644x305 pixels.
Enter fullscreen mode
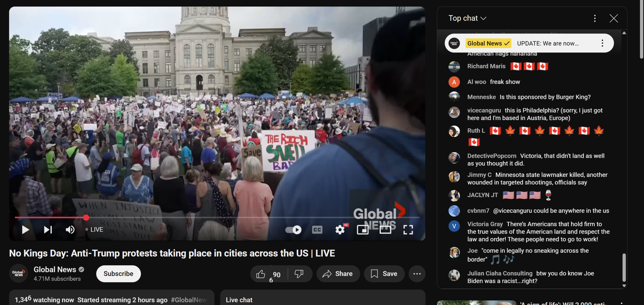[408, 230]
